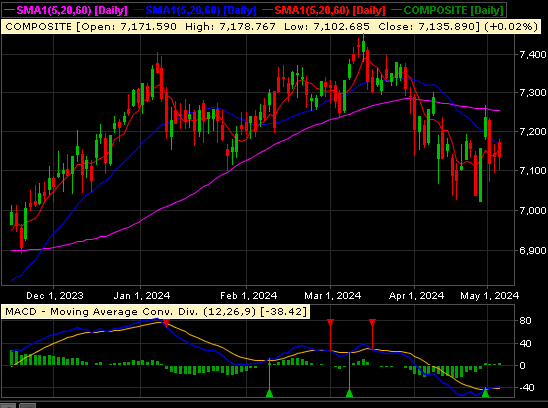Click the -40 label on the MACD axis
The height and width of the screenshot is (408, 548).
coord(527,387)
